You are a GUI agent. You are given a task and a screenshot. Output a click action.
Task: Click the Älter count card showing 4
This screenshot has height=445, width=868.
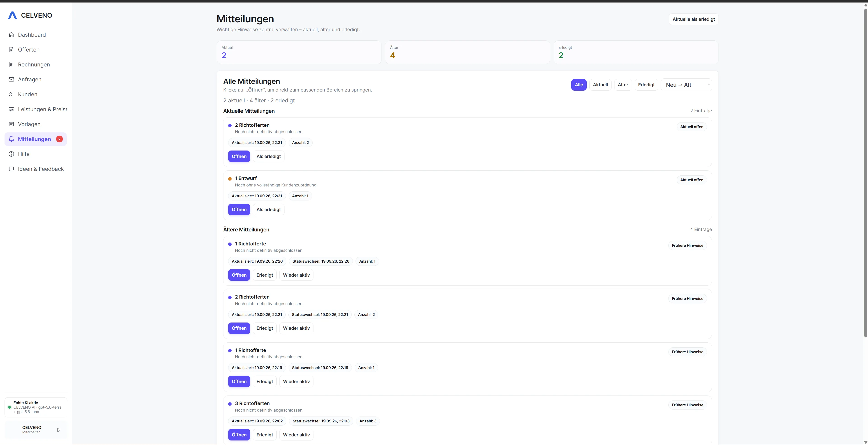467,52
